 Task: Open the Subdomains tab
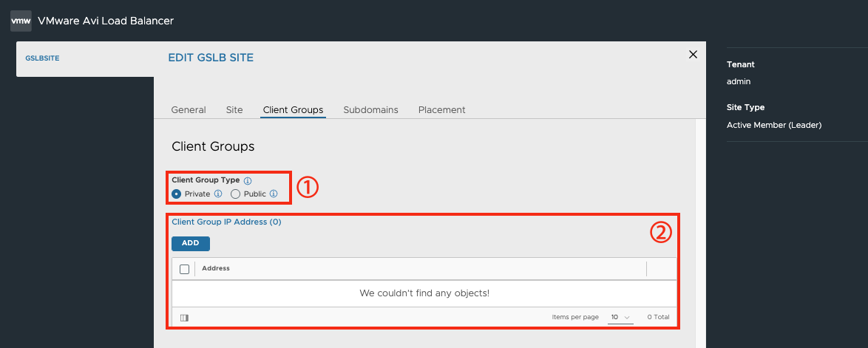point(370,109)
